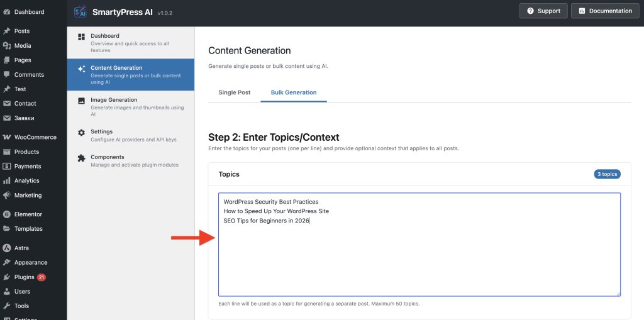Click inside the Topics text area

[419, 245]
